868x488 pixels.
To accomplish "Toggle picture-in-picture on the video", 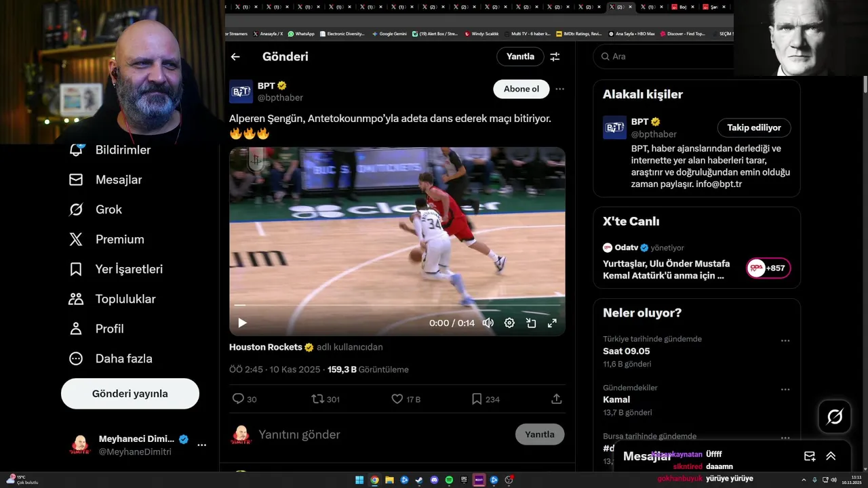I will [531, 323].
